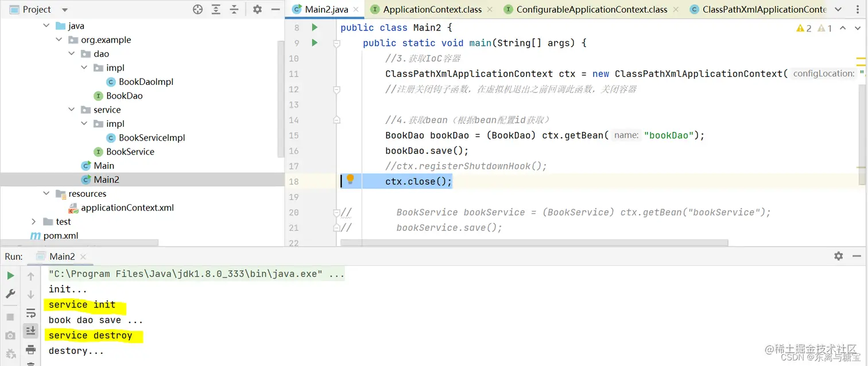This screenshot has width=868, height=366.
Task: Go to next highlighted problem arrow
Action: point(857,28)
